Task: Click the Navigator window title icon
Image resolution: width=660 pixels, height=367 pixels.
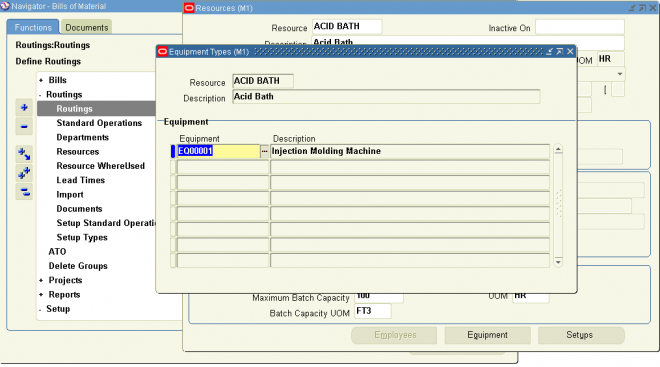Action: click(x=5, y=6)
